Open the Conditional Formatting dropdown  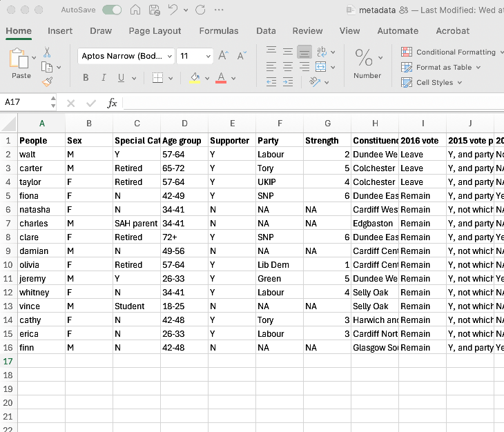pyautogui.click(x=454, y=52)
